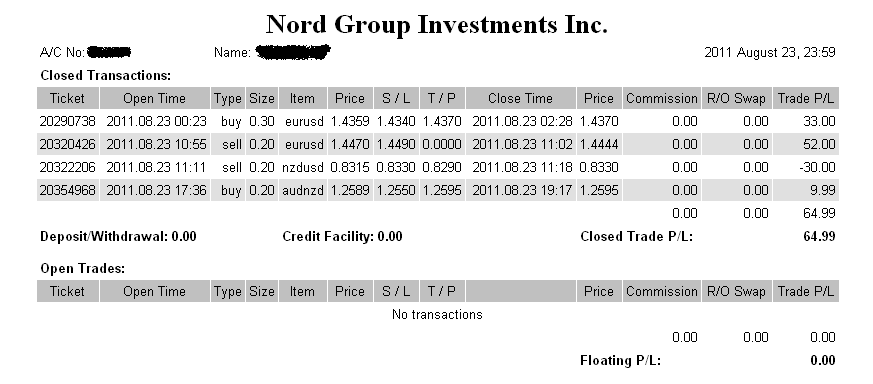Click the Ticket header in Closed Transactions

pos(67,99)
